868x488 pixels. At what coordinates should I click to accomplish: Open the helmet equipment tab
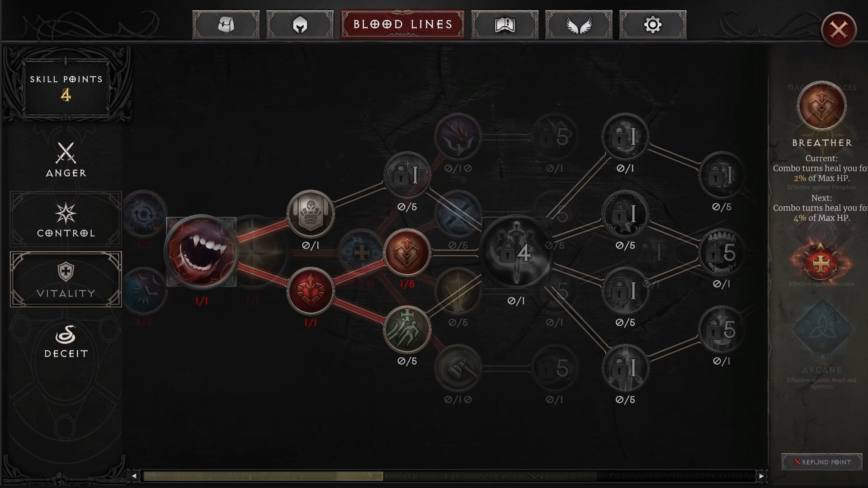click(x=300, y=25)
